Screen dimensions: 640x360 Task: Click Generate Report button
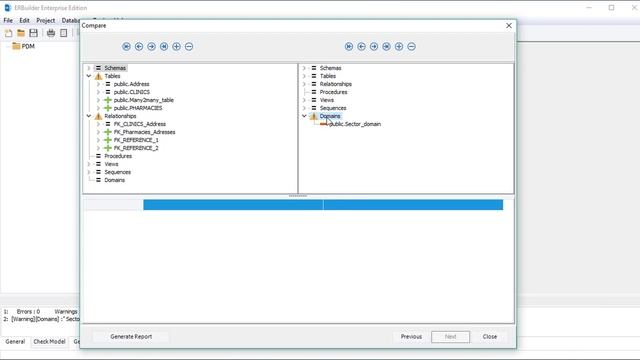coord(131,337)
